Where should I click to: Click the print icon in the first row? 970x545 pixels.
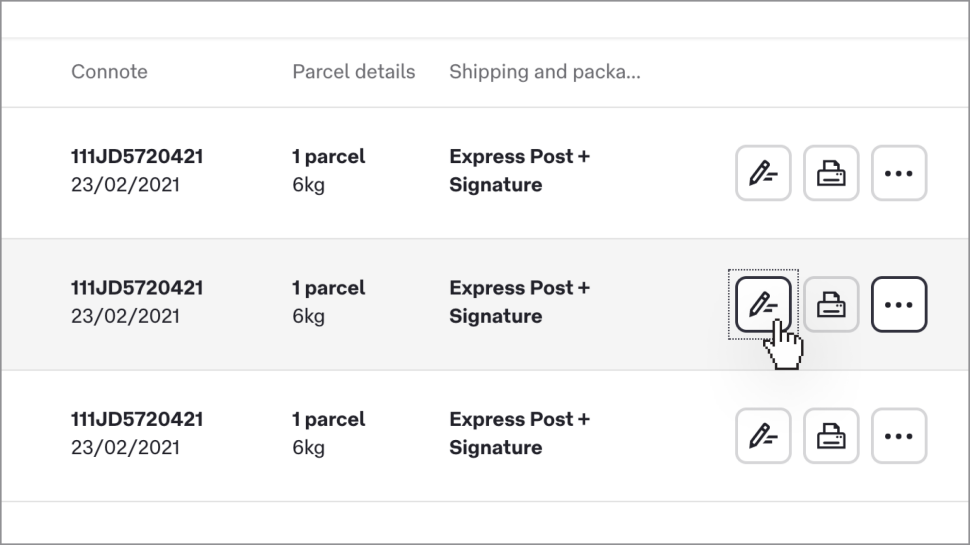(831, 173)
